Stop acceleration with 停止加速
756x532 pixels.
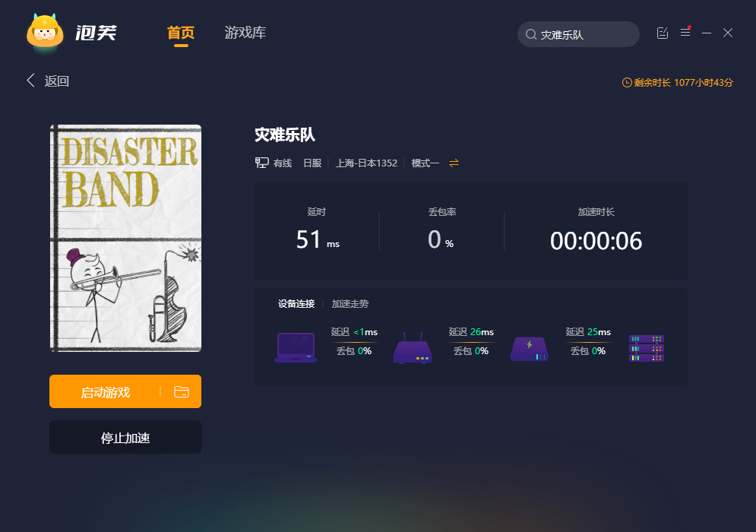tap(125, 437)
